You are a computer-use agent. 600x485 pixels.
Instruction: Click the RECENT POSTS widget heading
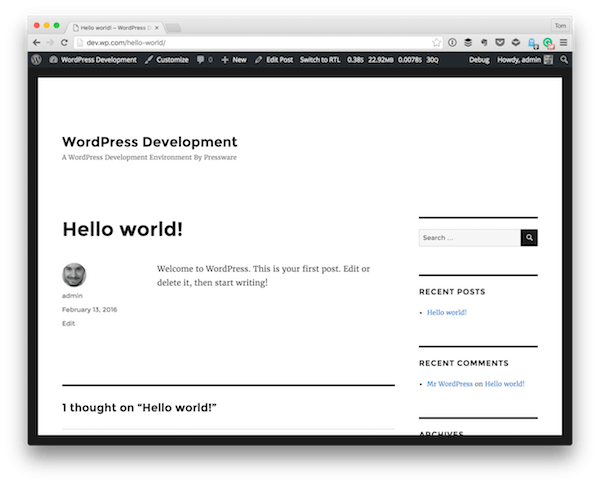[x=452, y=292]
